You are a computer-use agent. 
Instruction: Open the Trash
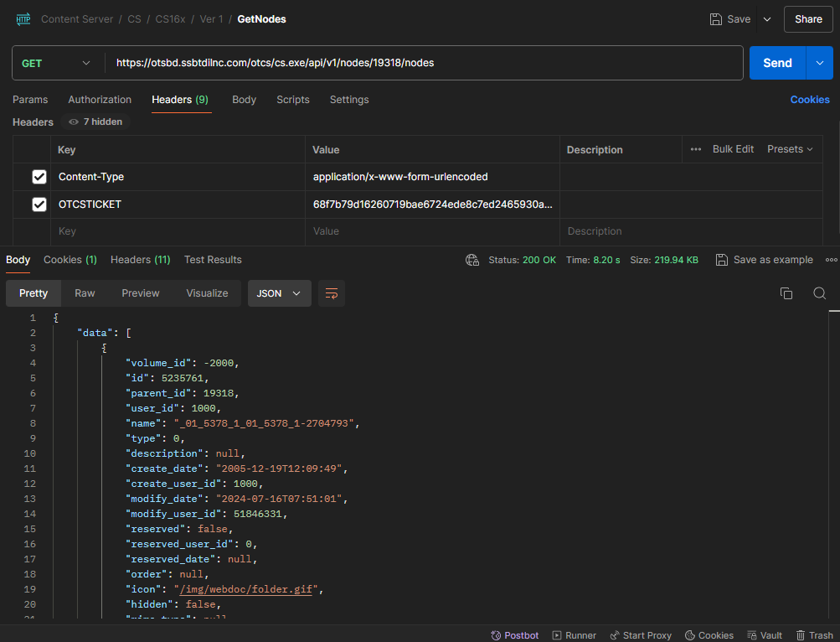coord(813,634)
